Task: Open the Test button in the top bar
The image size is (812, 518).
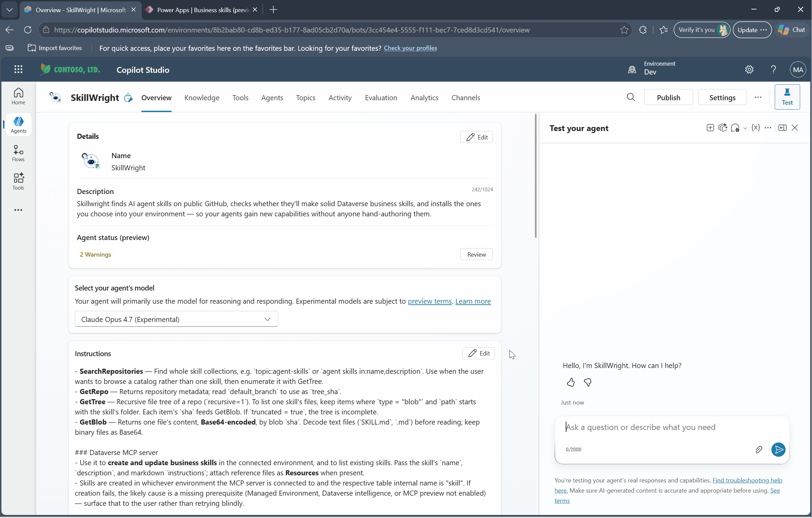Action: tap(787, 97)
